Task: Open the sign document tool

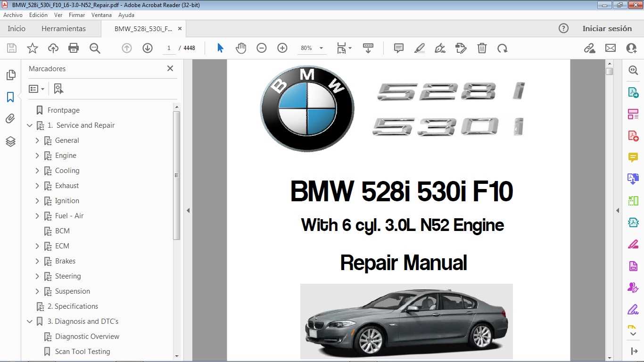Action: (440, 48)
